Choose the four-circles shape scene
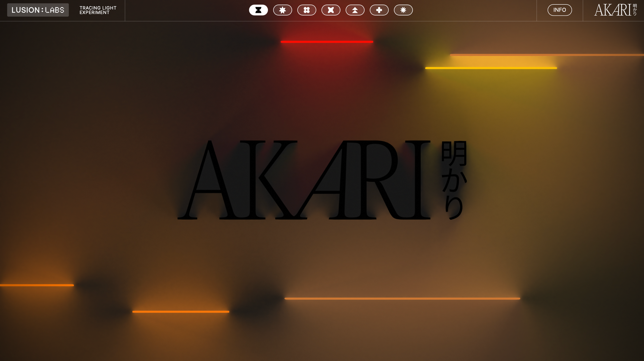644x361 pixels. pyautogui.click(x=307, y=10)
